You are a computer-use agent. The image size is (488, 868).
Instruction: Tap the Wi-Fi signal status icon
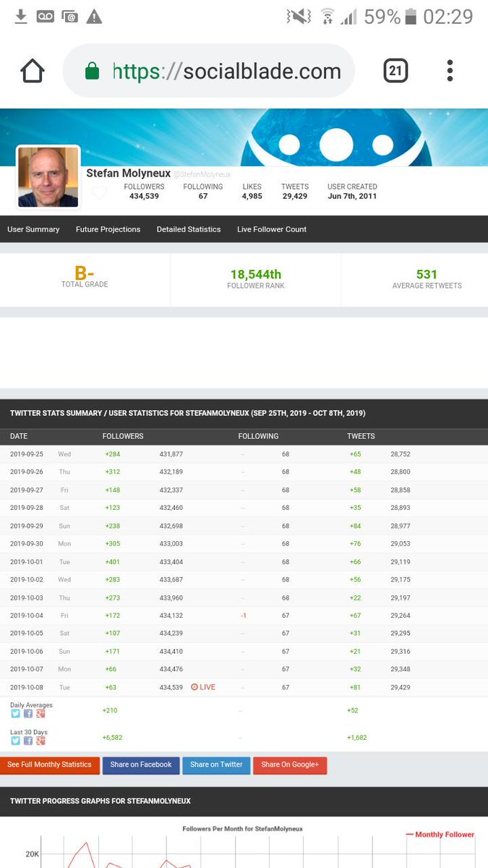[x=328, y=16]
